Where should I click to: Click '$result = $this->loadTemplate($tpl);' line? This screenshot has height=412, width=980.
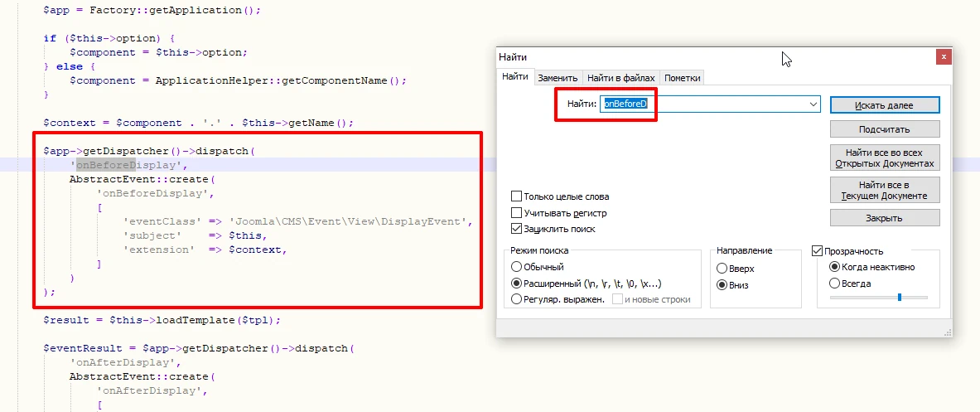tap(162, 320)
